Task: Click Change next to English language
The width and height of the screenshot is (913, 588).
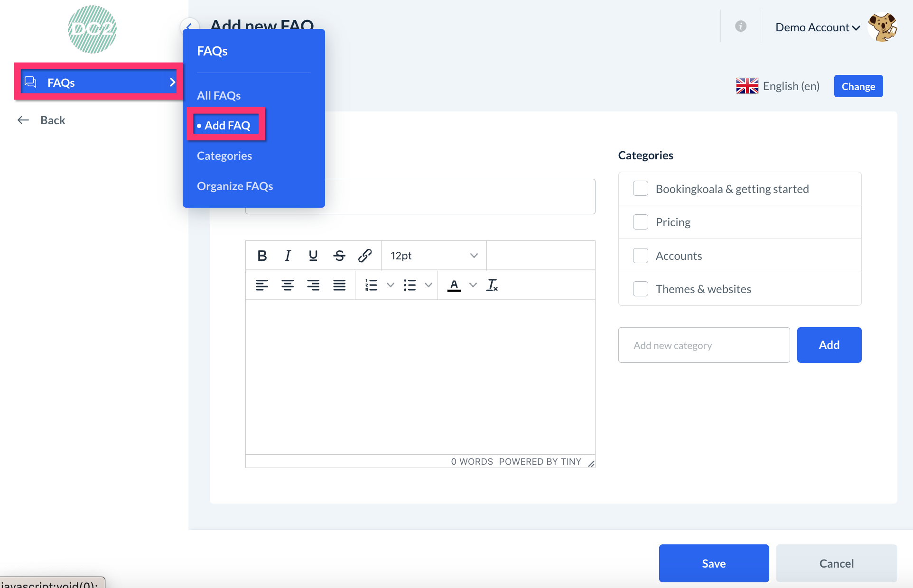Action: coord(858,86)
